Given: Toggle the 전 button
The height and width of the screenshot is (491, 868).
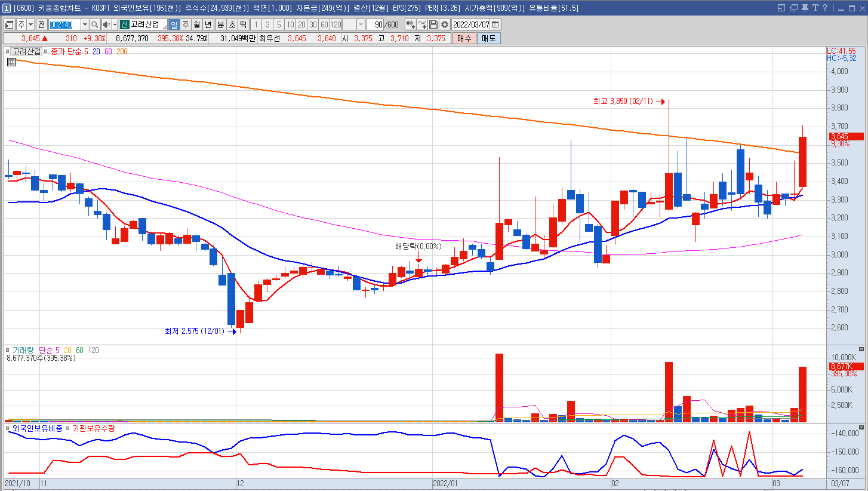Looking at the screenshot, I should pyautogui.click(x=41, y=24).
